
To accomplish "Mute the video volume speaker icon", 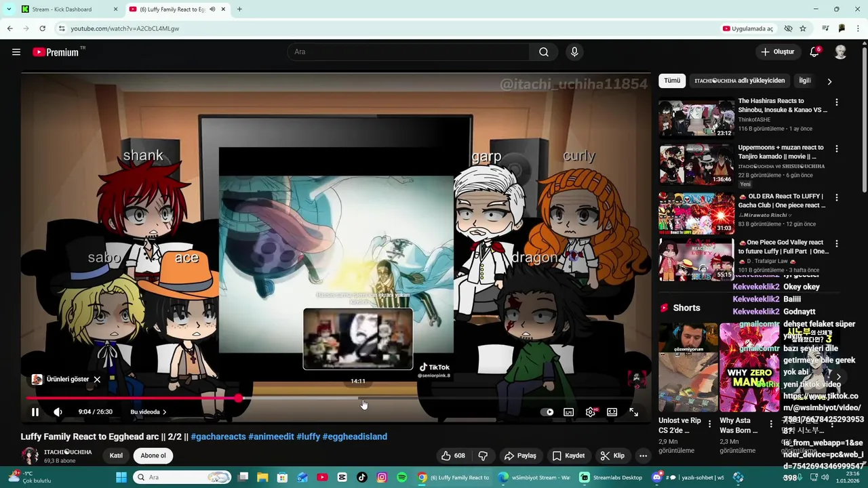I will 58,412.
